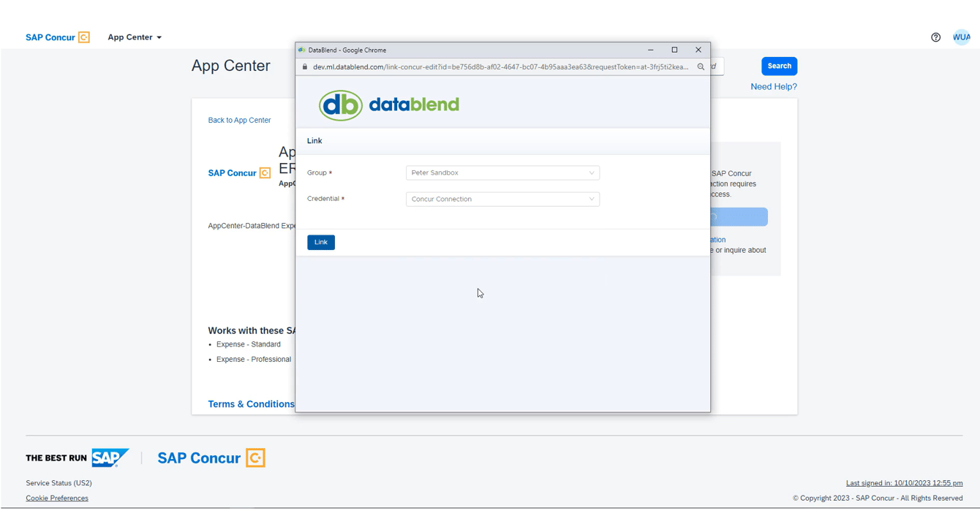The height and width of the screenshot is (516, 980).
Task: Click the Search button
Action: 779,66
